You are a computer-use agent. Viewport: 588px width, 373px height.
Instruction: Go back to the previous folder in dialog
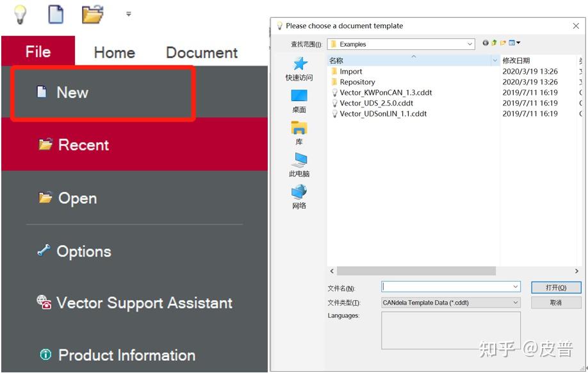click(486, 43)
